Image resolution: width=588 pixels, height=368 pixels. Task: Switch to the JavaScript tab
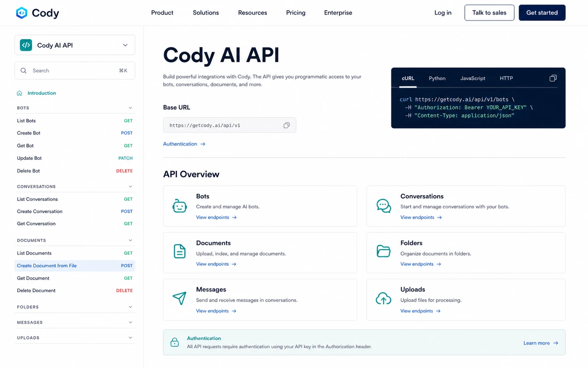473,78
